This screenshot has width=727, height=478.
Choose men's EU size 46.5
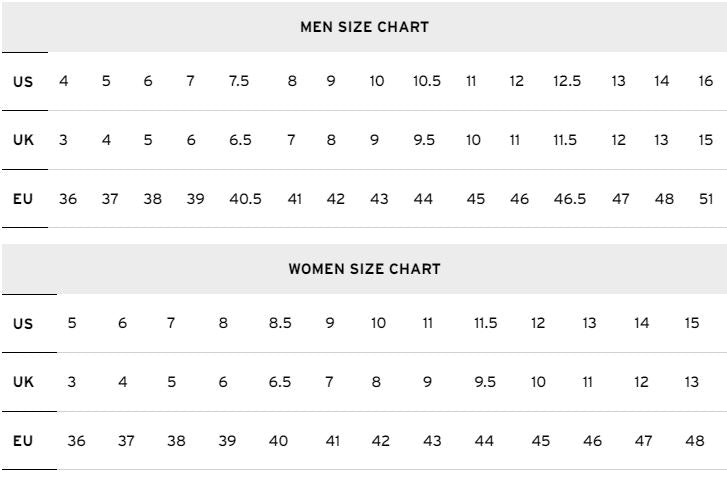click(x=569, y=199)
